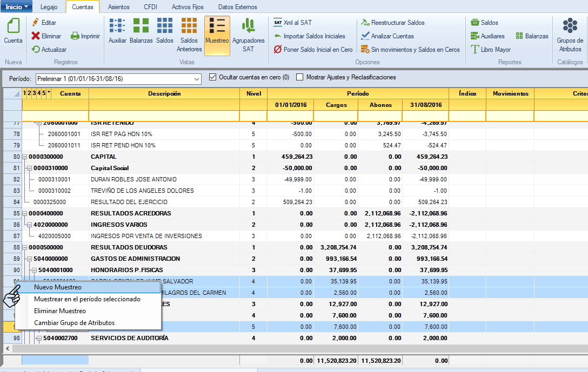
Task: Switch to the Asientos ribbon tab
Action: tap(118, 7)
